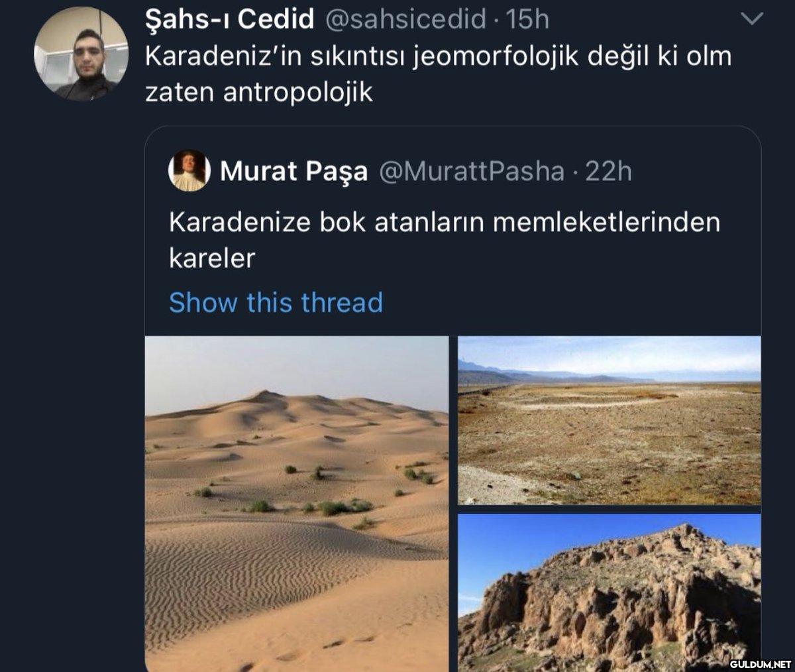Image resolution: width=795 pixels, height=672 pixels.
Task: Click the @sahsicedid handle
Action: pos(406,19)
